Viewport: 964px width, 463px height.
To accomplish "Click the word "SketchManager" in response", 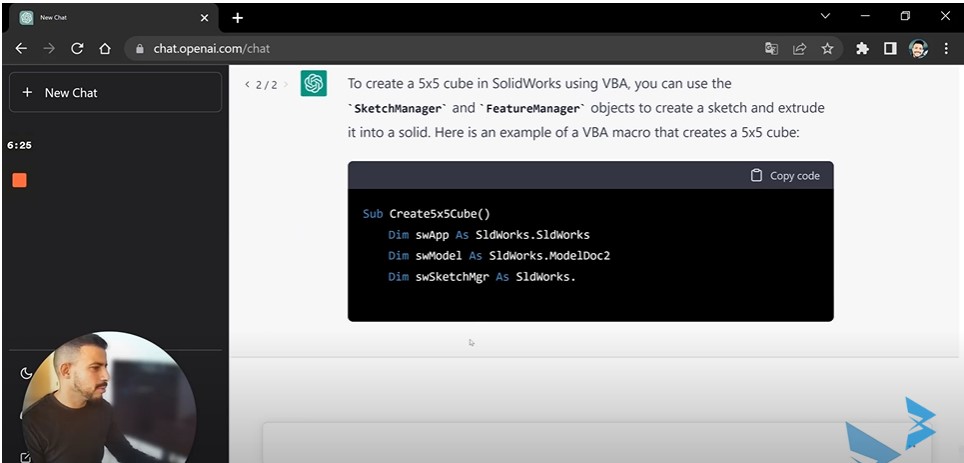I will [x=397, y=109].
